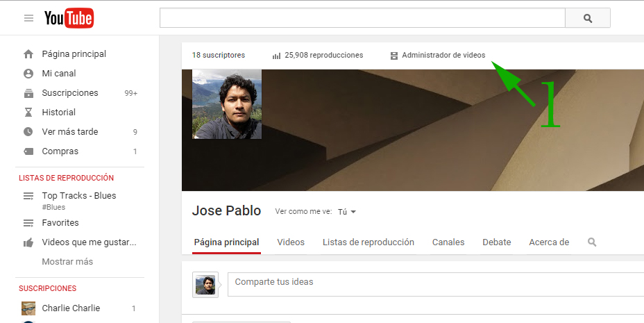Focus the YouTube search box

tap(363, 18)
